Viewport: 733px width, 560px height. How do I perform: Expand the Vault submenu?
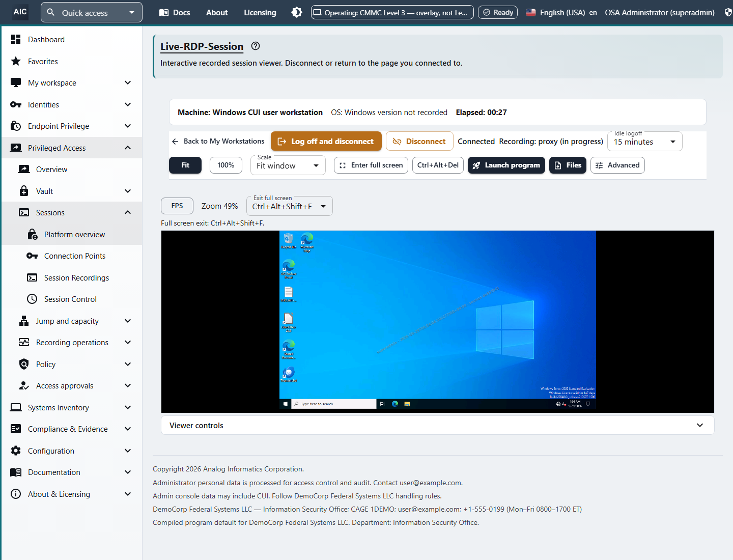click(x=72, y=191)
